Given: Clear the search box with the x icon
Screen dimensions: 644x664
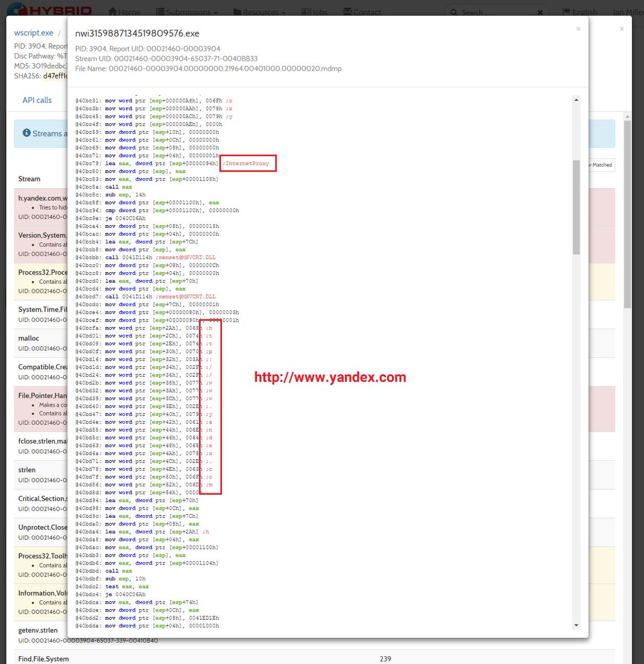Looking at the screenshot, I should pos(540,12).
